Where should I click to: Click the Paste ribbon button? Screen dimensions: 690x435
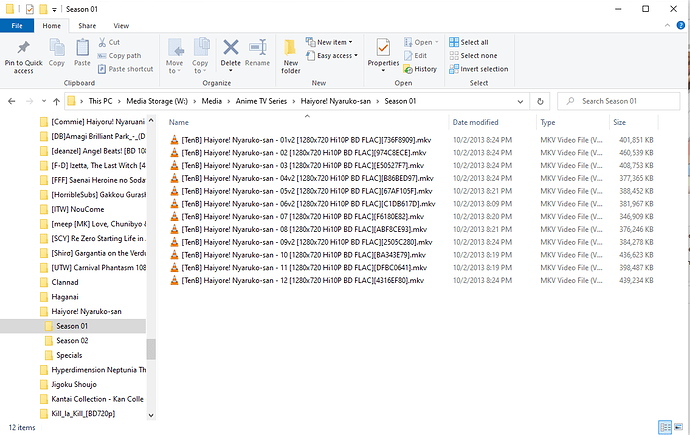pyautogui.click(x=82, y=53)
